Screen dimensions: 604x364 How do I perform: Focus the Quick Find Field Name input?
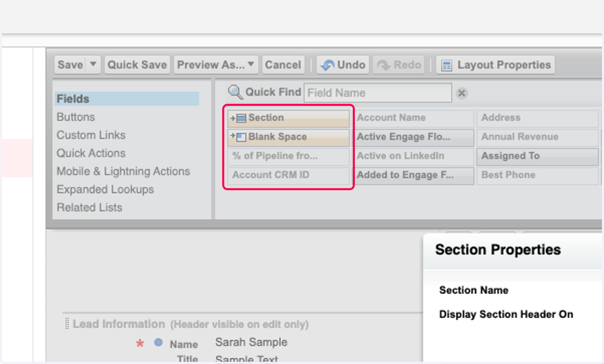(x=377, y=93)
